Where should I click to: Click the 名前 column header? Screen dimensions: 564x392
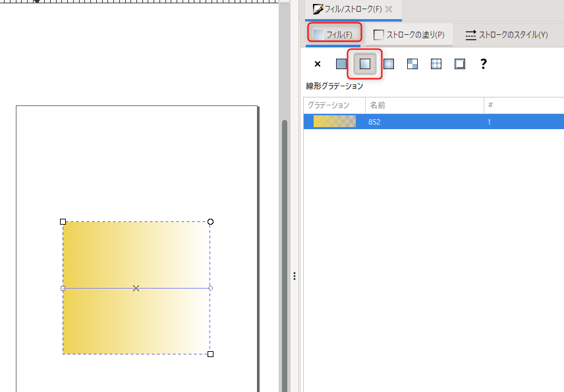point(424,105)
